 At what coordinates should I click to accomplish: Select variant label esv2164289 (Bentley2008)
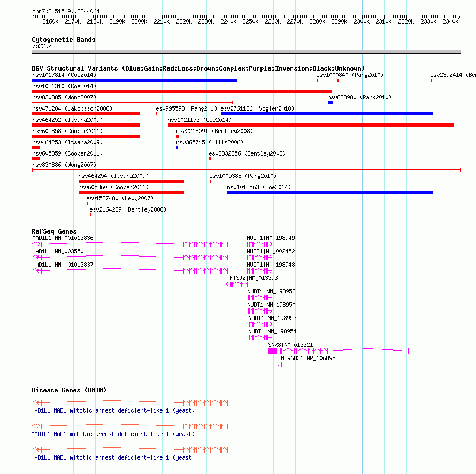[x=128, y=209]
